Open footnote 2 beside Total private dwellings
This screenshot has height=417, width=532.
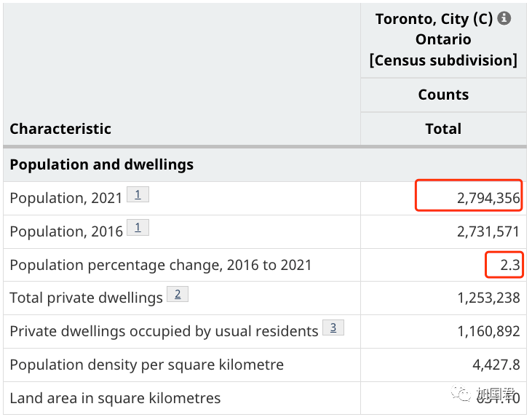click(x=178, y=294)
